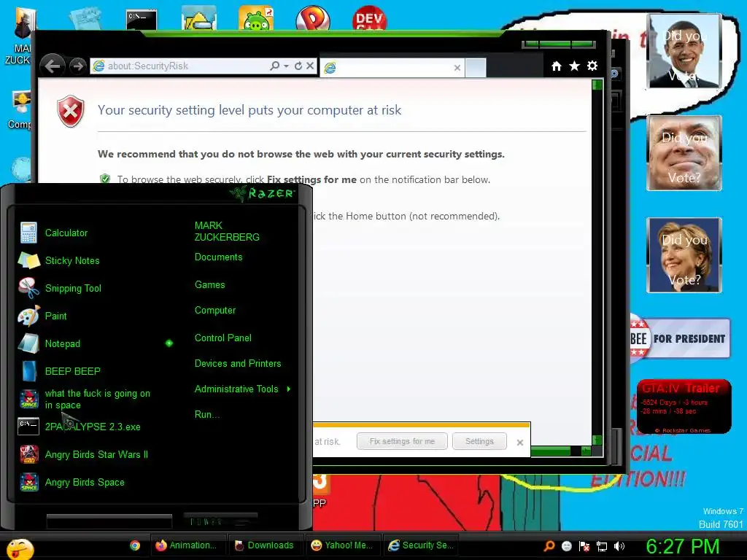Click the network tray icon
Screen dimensions: 747x560
tap(602, 546)
